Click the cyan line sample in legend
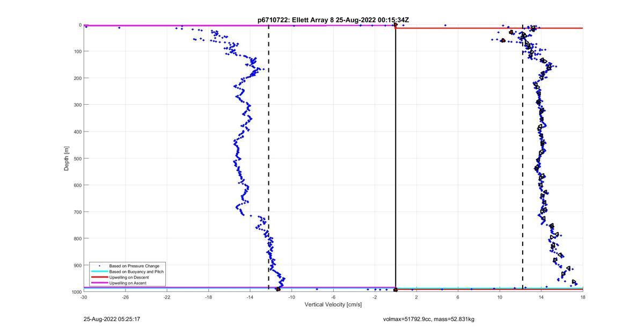Image resolution: width=644 pixels, height=328 pixels. pyautogui.click(x=99, y=272)
